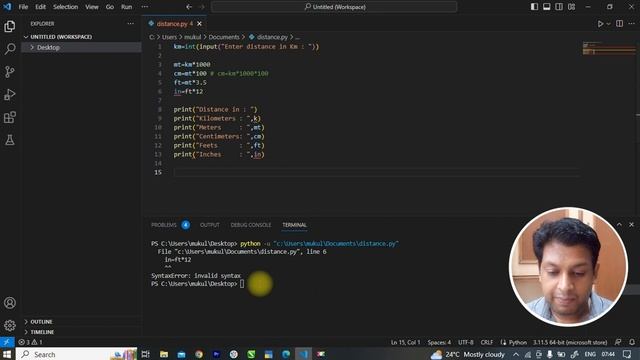Click the Windows taskbar Search box
Image resolution: width=640 pixels, height=360 pixels.
[x=76, y=354]
